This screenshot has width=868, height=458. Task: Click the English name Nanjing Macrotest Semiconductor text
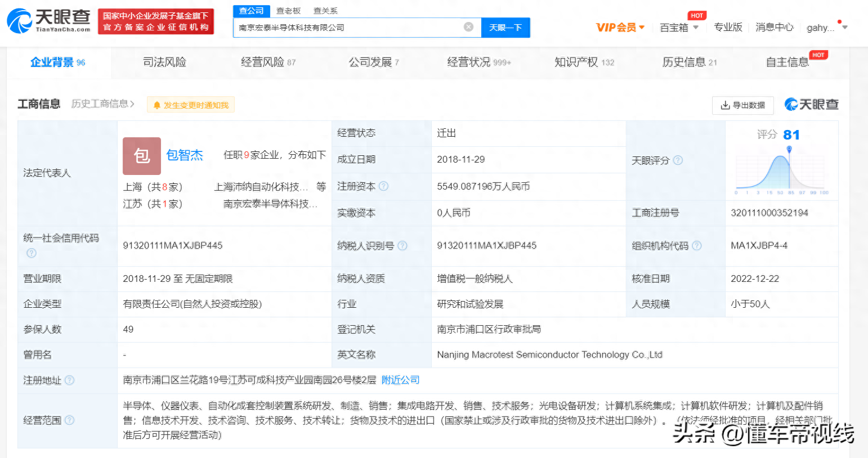[550, 355]
